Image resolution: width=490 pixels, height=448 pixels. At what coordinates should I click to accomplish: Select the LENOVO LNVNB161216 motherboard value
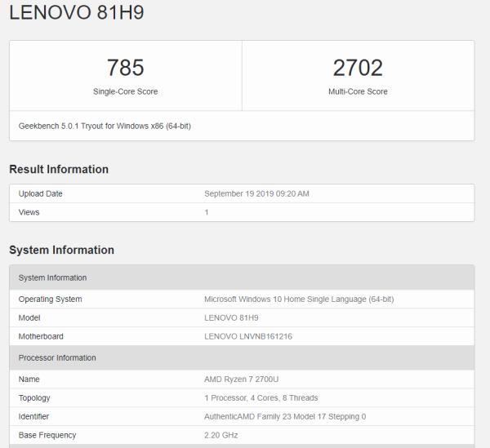click(248, 336)
